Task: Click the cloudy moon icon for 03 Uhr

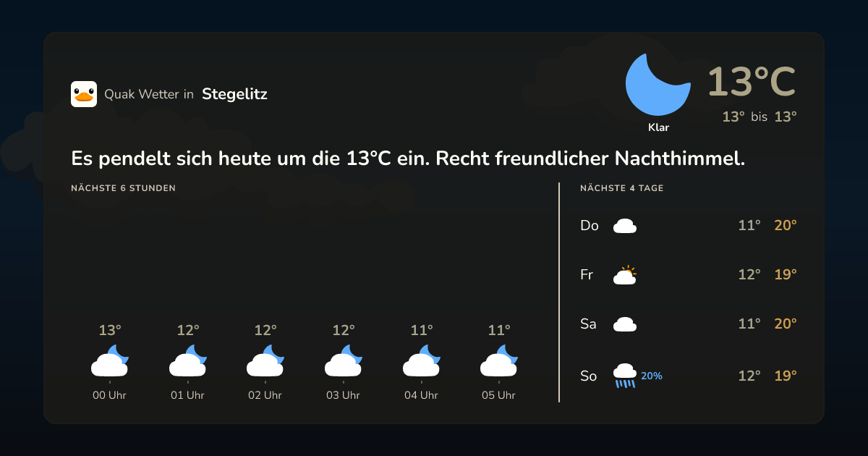Action: coord(344,360)
